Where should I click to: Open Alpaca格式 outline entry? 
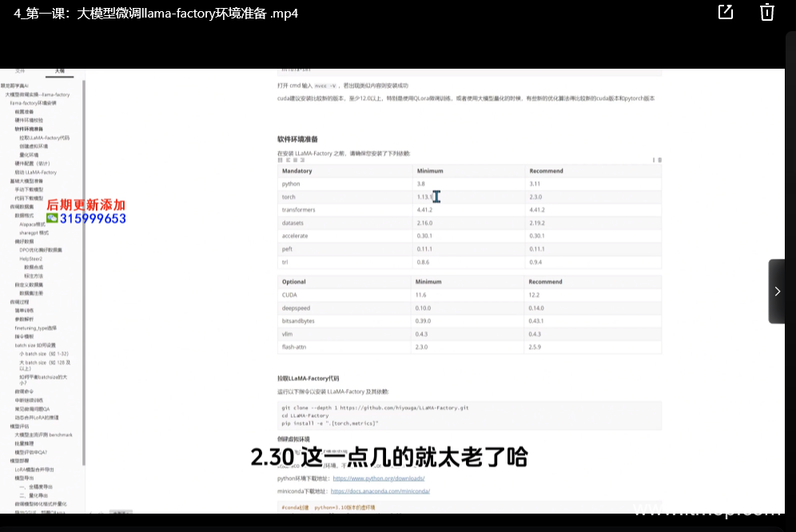(x=33, y=224)
